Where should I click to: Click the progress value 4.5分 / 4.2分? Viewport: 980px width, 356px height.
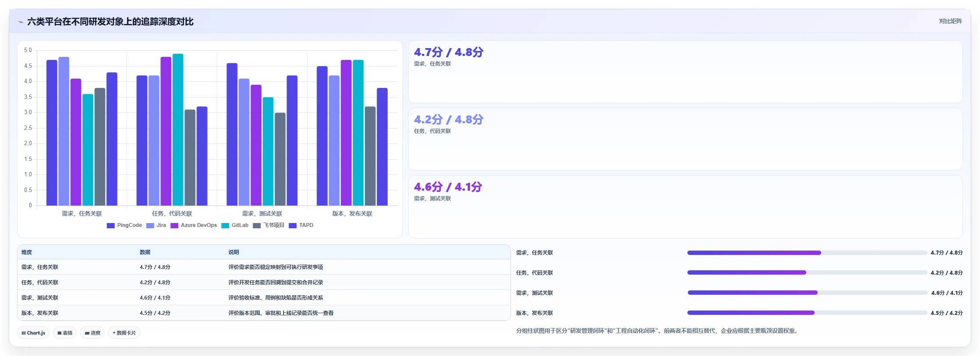[947, 313]
